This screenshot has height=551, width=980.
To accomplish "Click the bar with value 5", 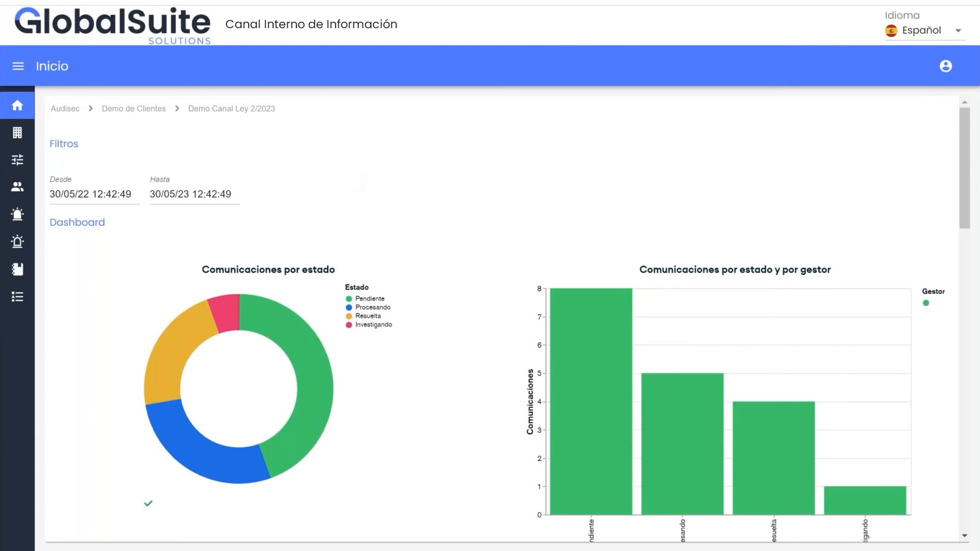I will click(682, 444).
